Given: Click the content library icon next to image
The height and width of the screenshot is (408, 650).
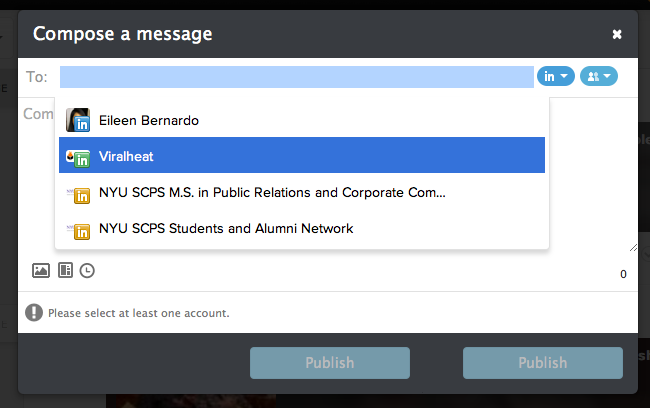Looking at the screenshot, I should click(65, 270).
